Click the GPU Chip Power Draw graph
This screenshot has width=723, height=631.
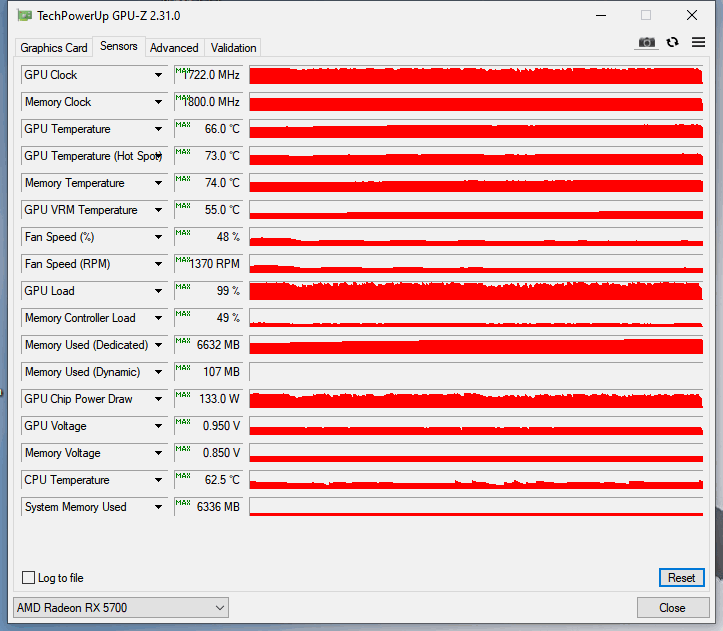[476, 399]
